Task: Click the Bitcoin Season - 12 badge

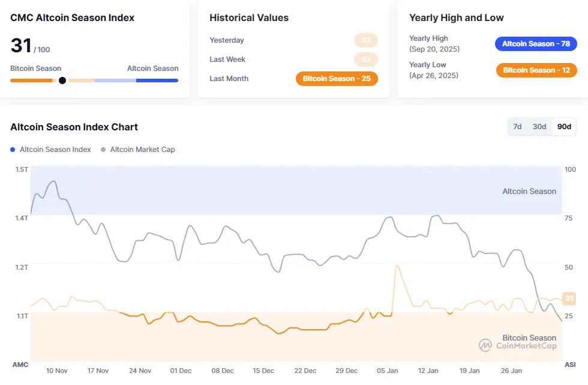Action: (536, 70)
